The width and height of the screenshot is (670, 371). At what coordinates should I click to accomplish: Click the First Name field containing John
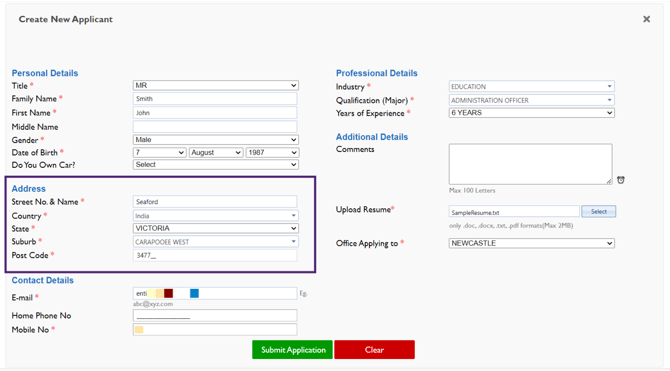(215, 113)
